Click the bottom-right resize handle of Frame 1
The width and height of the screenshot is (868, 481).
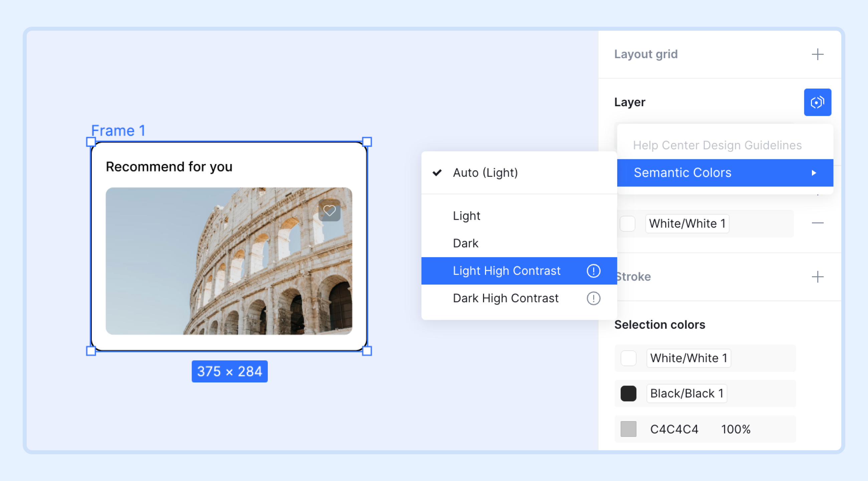tap(367, 351)
